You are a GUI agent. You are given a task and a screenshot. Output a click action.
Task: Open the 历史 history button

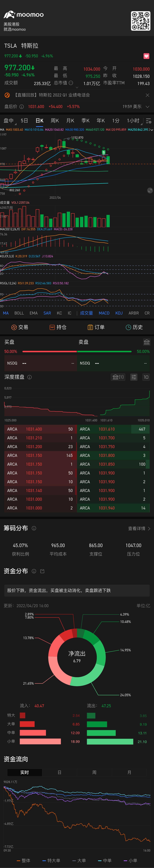[134, 327]
